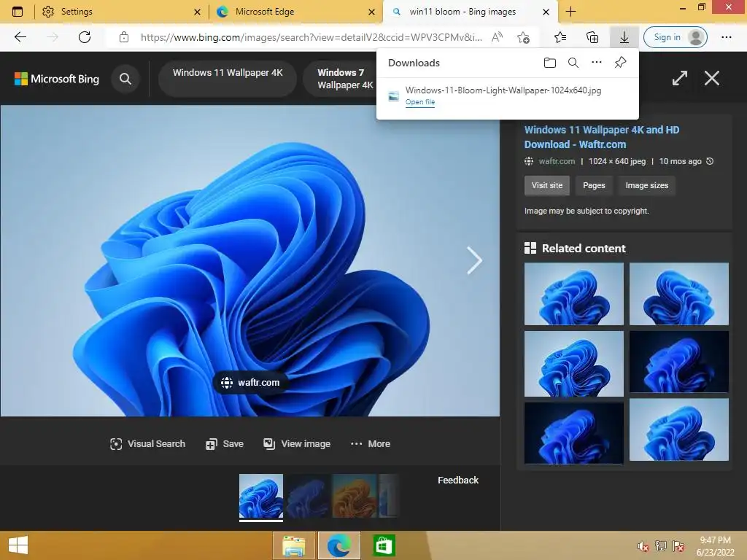Click Visual Search below the image

click(x=147, y=444)
